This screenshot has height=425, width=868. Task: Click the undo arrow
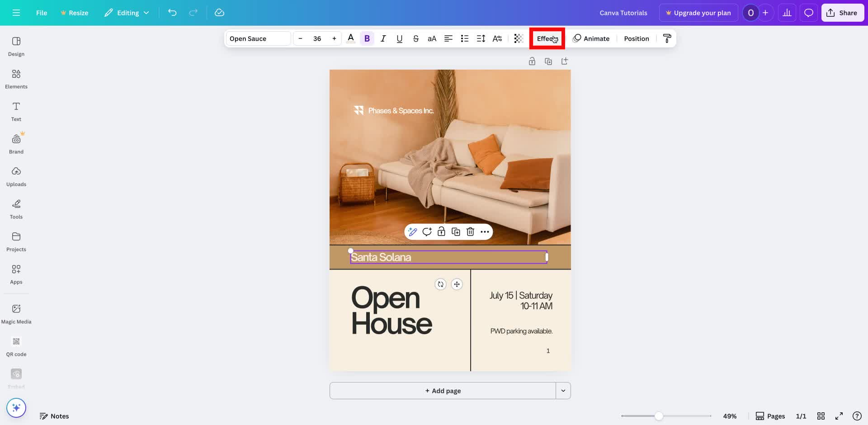click(x=172, y=13)
